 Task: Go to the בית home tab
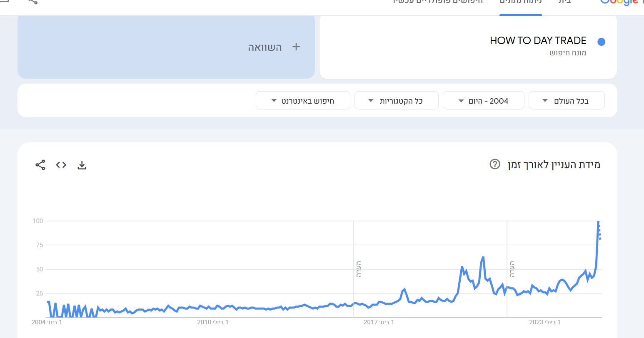tap(565, 2)
